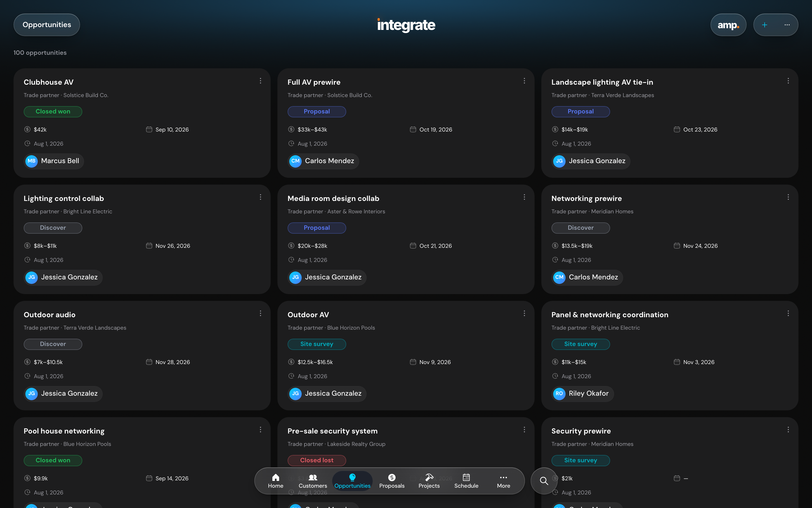Screen dimensions: 812x508
Task: Open the Panel & networking coordination options menu
Action: pyautogui.click(x=788, y=314)
